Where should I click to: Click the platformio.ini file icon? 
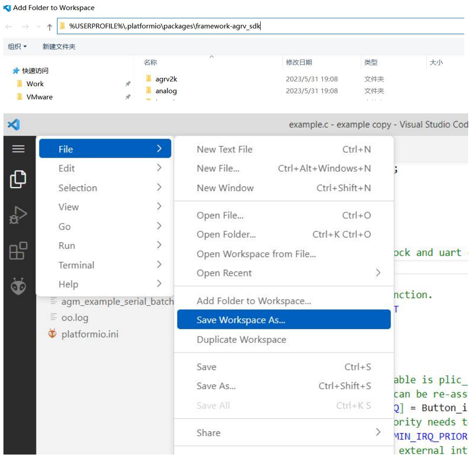(x=52, y=334)
